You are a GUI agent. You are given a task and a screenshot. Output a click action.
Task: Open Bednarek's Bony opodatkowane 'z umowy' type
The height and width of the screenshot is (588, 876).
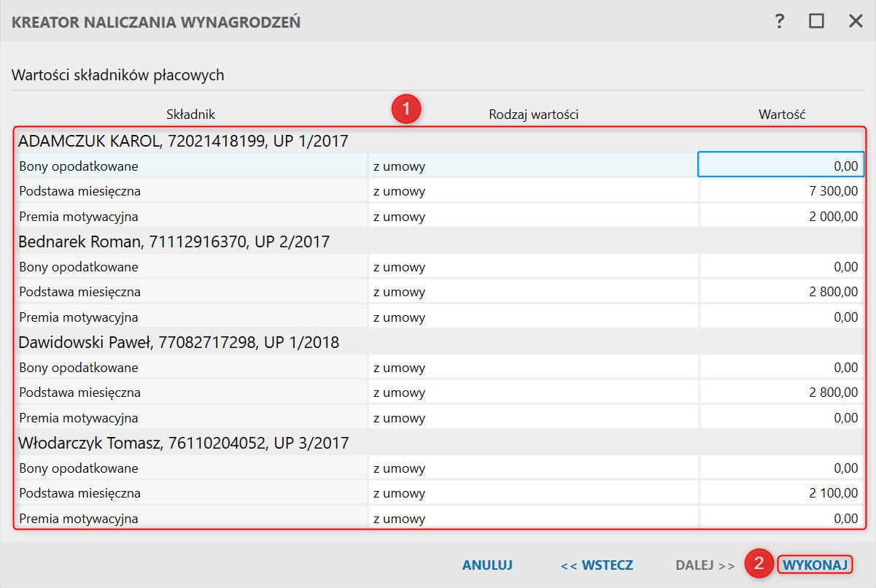[x=533, y=266]
